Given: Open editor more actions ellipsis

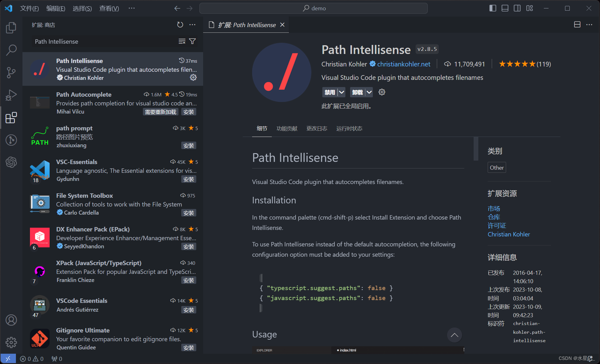Looking at the screenshot, I should [x=589, y=25].
